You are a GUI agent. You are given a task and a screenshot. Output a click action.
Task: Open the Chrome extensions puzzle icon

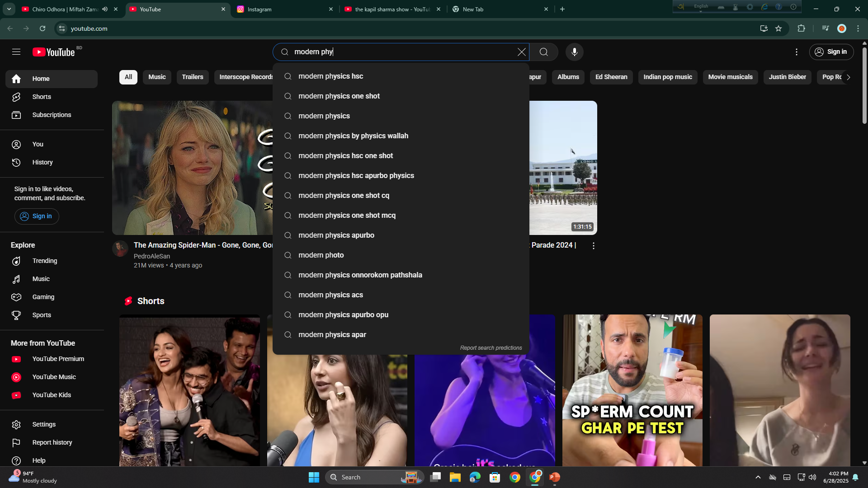pos(801,28)
